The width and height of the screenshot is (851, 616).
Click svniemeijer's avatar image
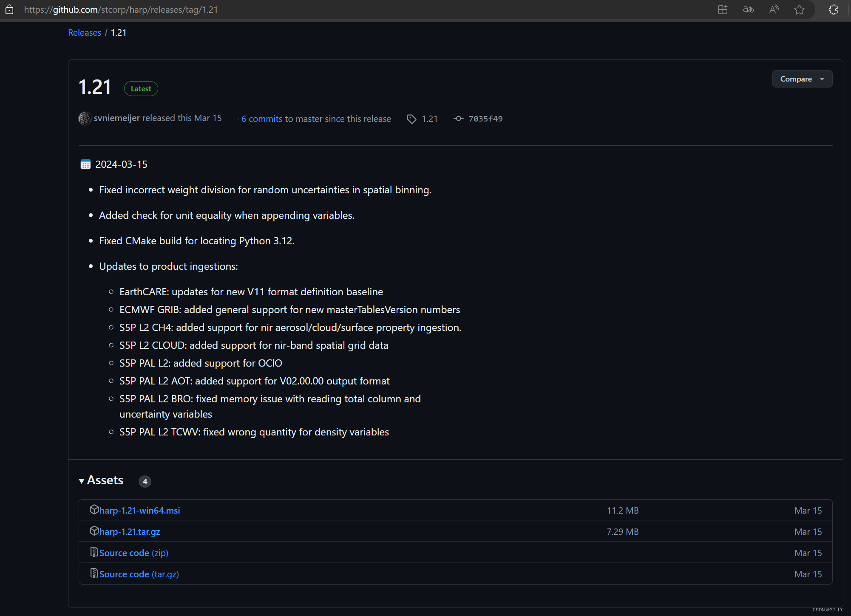tap(85, 119)
